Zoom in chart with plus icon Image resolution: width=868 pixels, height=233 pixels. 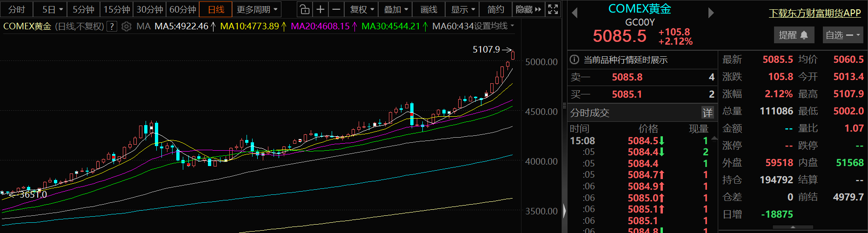(x=320, y=9)
